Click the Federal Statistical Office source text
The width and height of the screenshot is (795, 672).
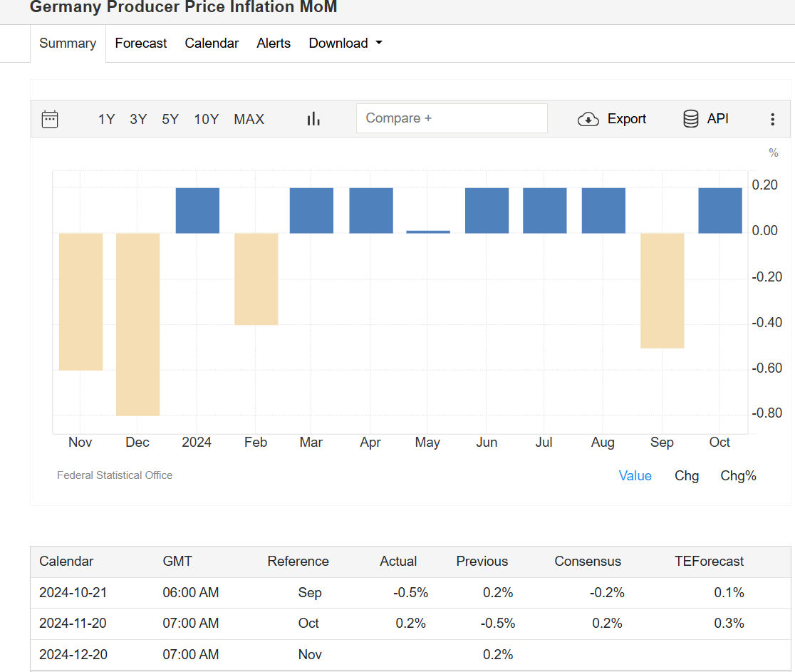115,475
